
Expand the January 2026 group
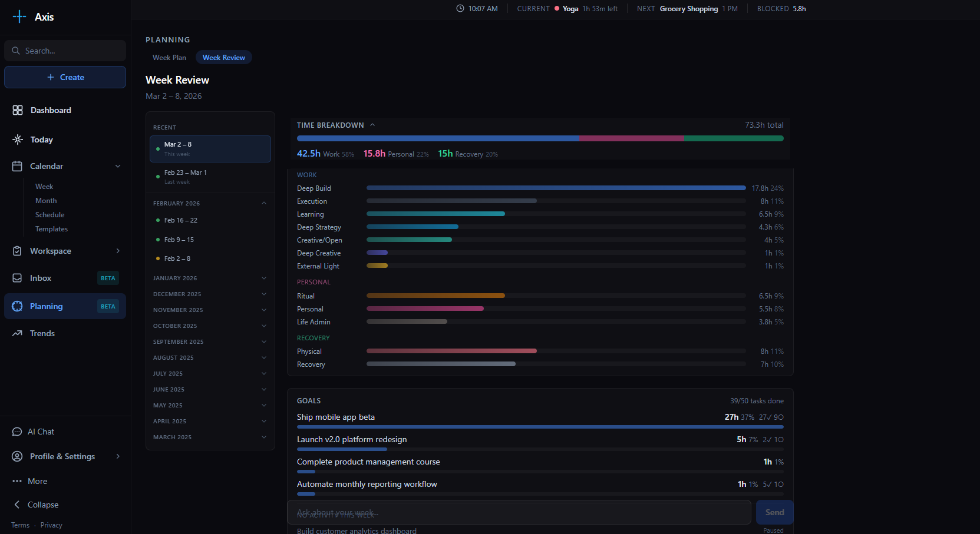[263, 278]
